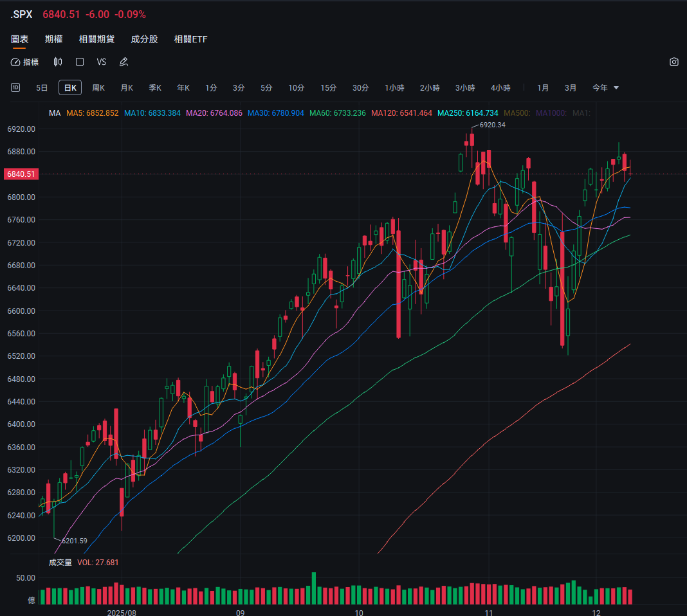The width and height of the screenshot is (687, 616).
Task: Open the VS comparison tool
Action: 101,62
